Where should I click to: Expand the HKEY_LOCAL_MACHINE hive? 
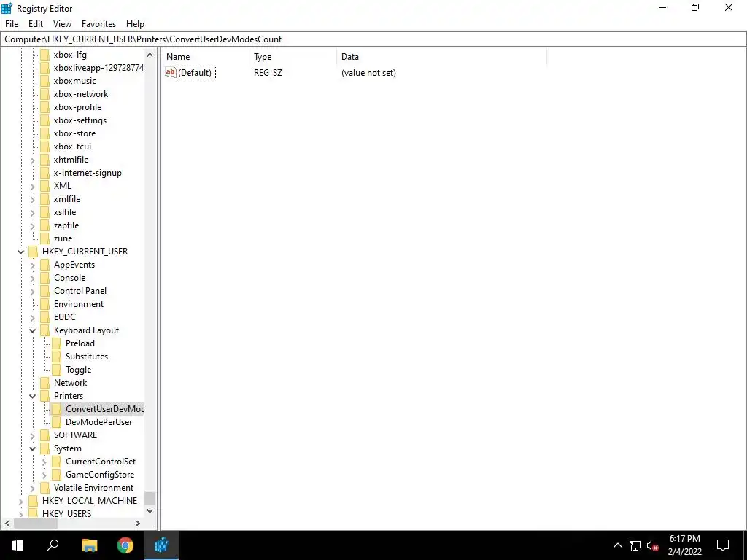click(x=21, y=502)
